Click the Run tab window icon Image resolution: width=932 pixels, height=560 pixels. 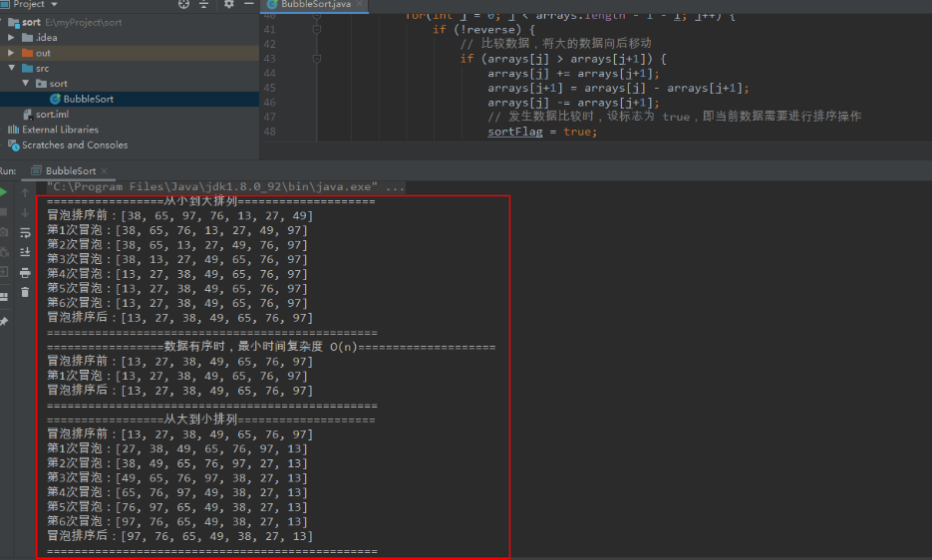(x=36, y=170)
